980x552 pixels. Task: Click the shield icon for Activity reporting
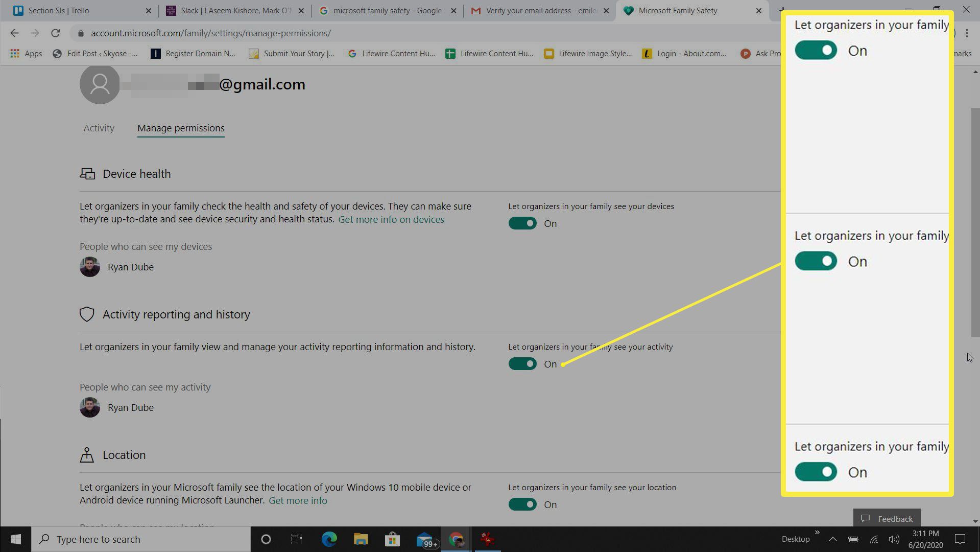tap(87, 314)
